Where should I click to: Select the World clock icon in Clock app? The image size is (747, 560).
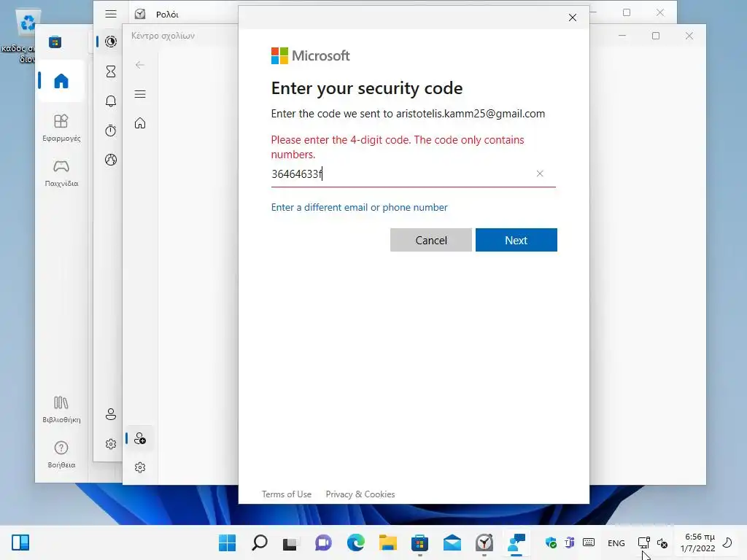click(111, 160)
